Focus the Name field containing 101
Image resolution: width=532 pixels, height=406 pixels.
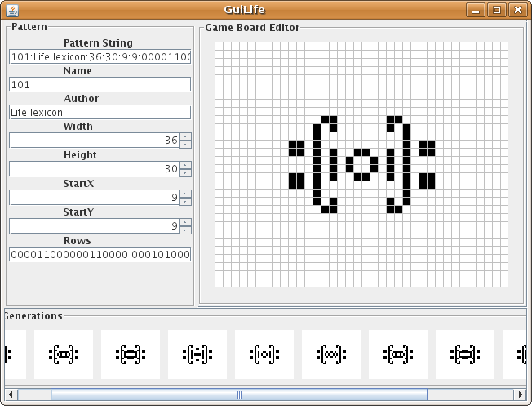click(x=100, y=84)
